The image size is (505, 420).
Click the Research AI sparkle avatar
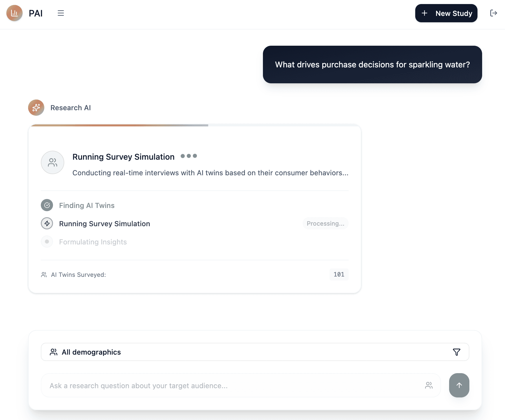pos(36,108)
